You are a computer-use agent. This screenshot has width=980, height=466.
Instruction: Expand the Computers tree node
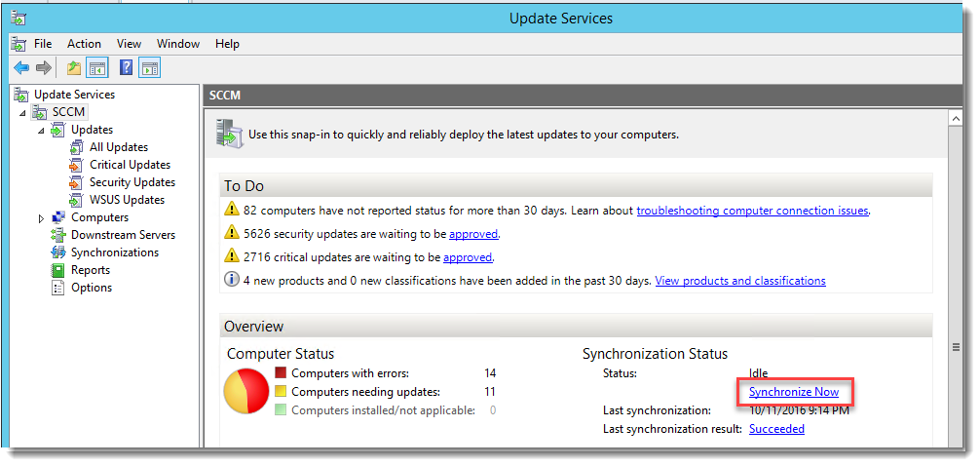click(41, 217)
